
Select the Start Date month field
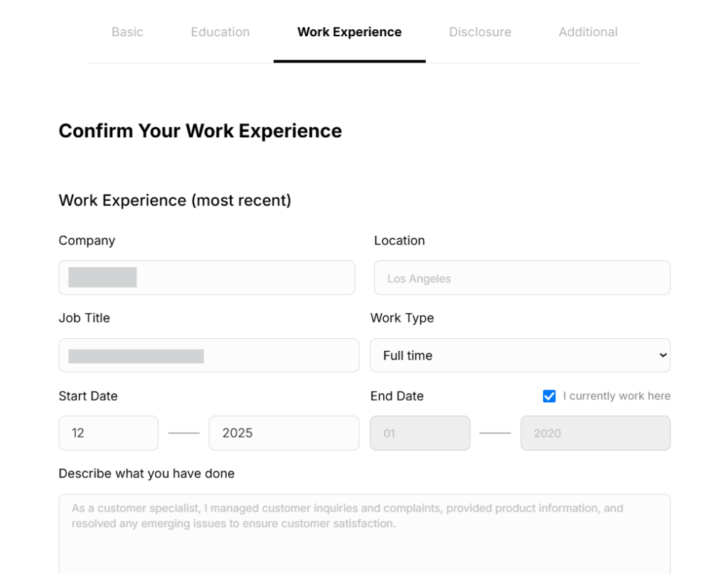(x=108, y=433)
